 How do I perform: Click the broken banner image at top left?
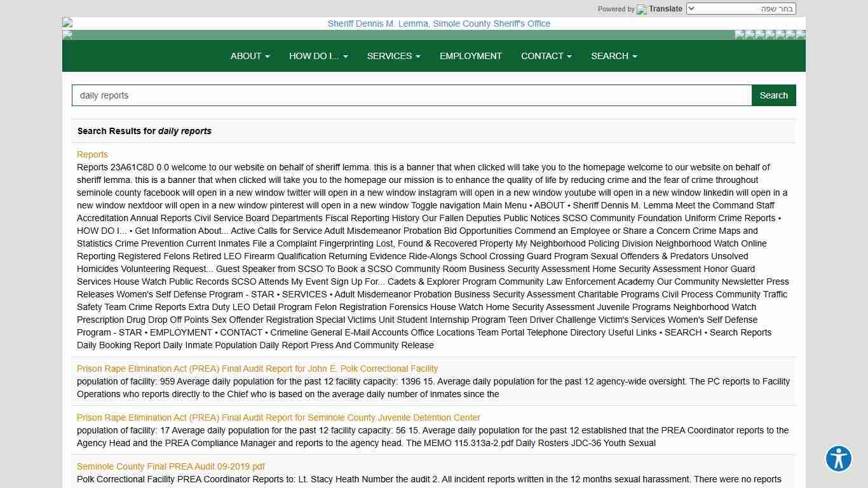pos(67,23)
